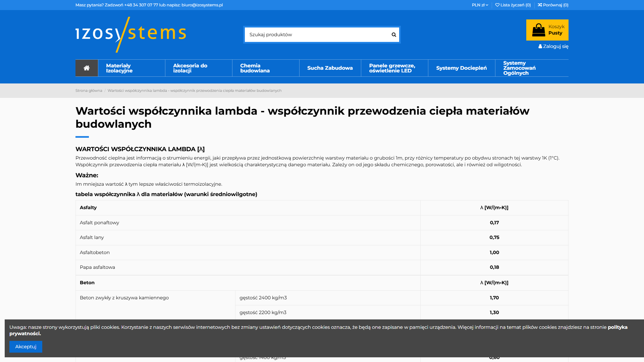This screenshot has height=362, width=644.
Task: Click the home icon in navigation bar
Action: click(x=87, y=68)
